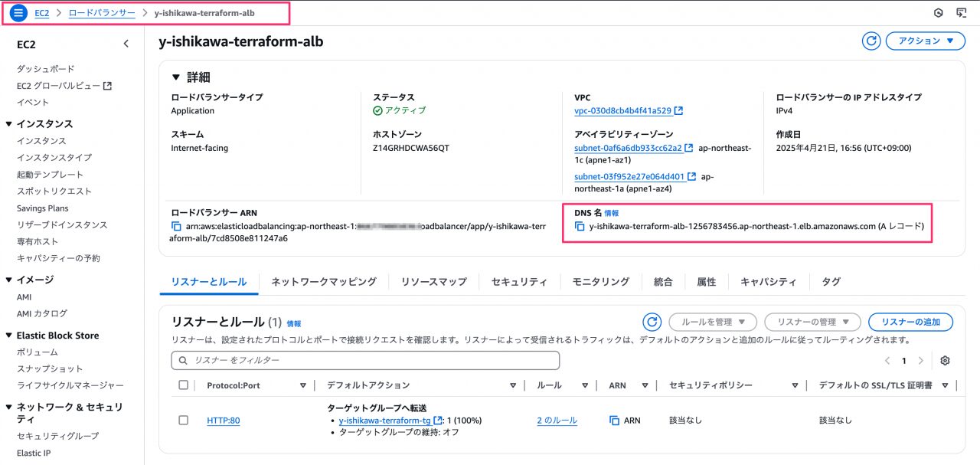The image size is (980, 465).
Task: Copy the ARN in the HTTP:80 row
Action: point(614,420)
